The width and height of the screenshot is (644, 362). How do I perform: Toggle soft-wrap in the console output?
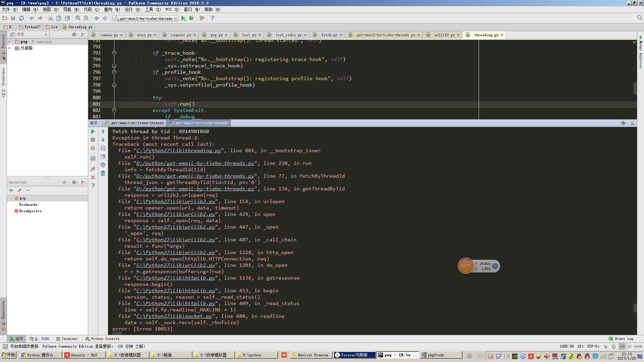[103, 148]
